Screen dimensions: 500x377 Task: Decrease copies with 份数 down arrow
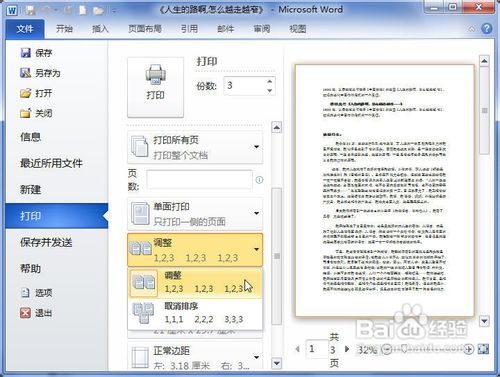point(270,91)
